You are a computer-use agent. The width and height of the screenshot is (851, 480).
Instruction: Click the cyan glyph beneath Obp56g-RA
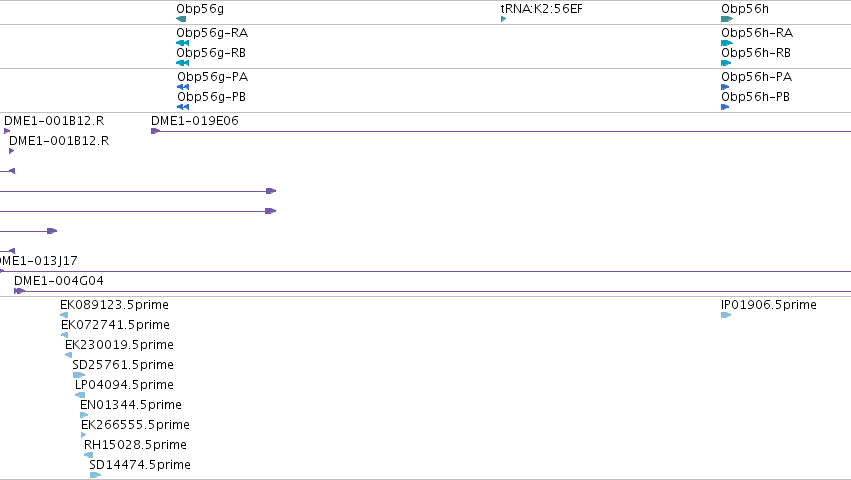(x=182, y=43)
